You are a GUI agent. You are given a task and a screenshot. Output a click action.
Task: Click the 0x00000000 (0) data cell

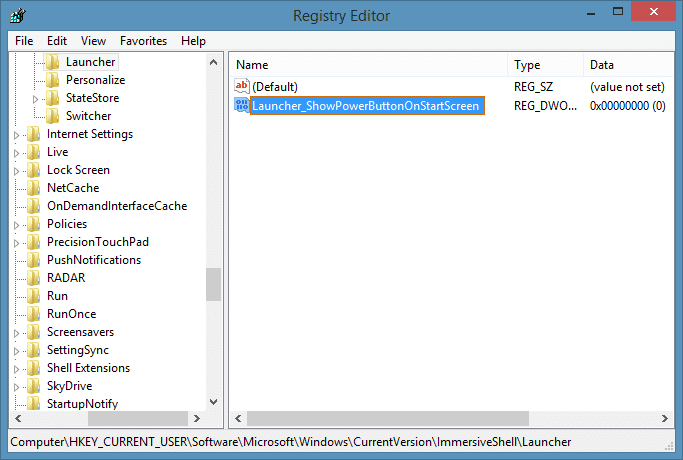pyautogui.click(x=628, y=106)
